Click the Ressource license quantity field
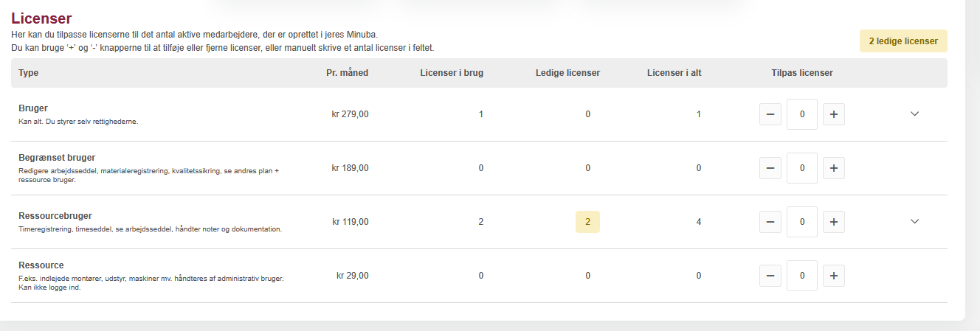Image resolution: width=980 pixels, height=331 pixels. [801, 276]
